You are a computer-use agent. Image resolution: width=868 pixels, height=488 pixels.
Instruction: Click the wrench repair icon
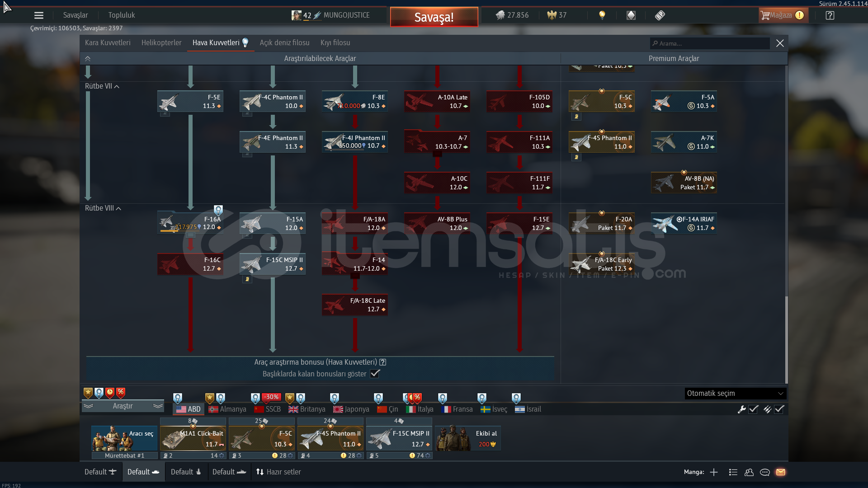pyautogui.click(x=741, y=409)
